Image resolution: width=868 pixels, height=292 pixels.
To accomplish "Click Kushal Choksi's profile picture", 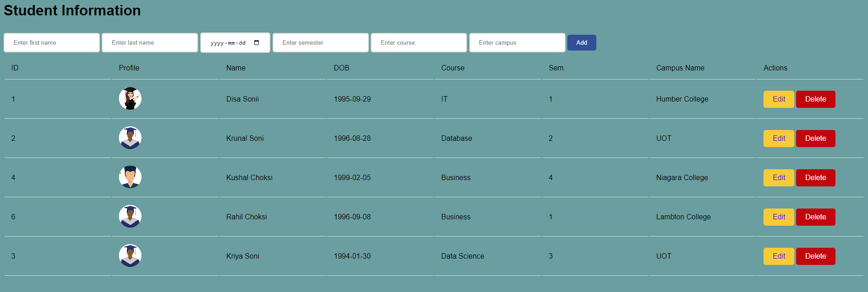I will point(130,177).
